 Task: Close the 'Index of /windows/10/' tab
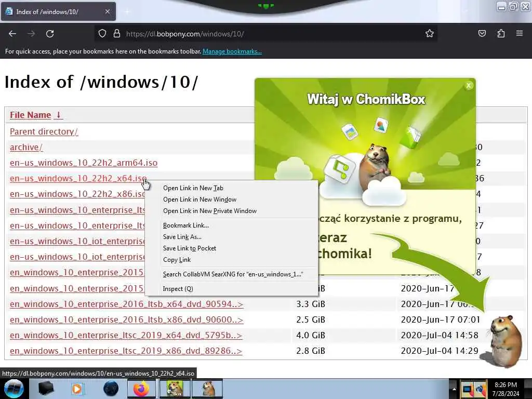(x=107, y=11)
